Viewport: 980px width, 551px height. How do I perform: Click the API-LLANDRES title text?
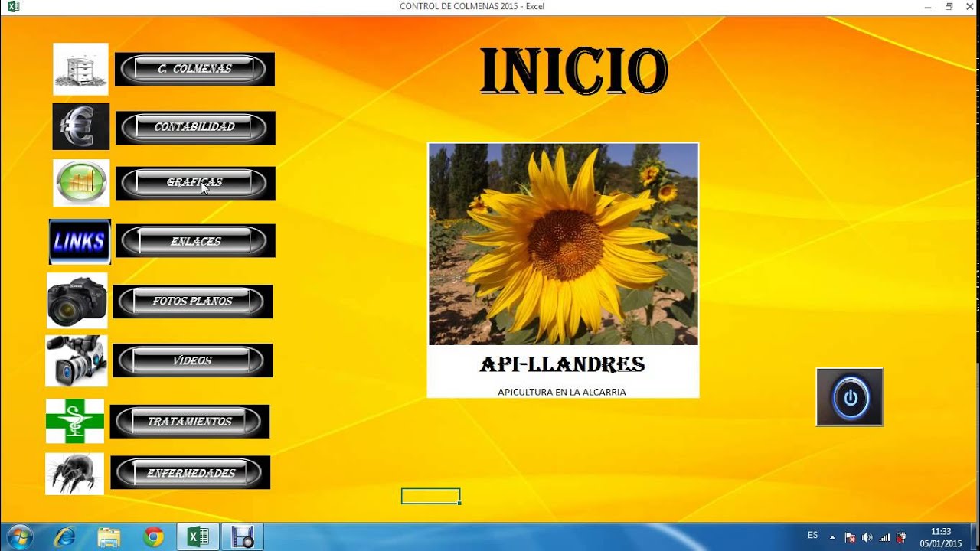(x=563, y=365)
